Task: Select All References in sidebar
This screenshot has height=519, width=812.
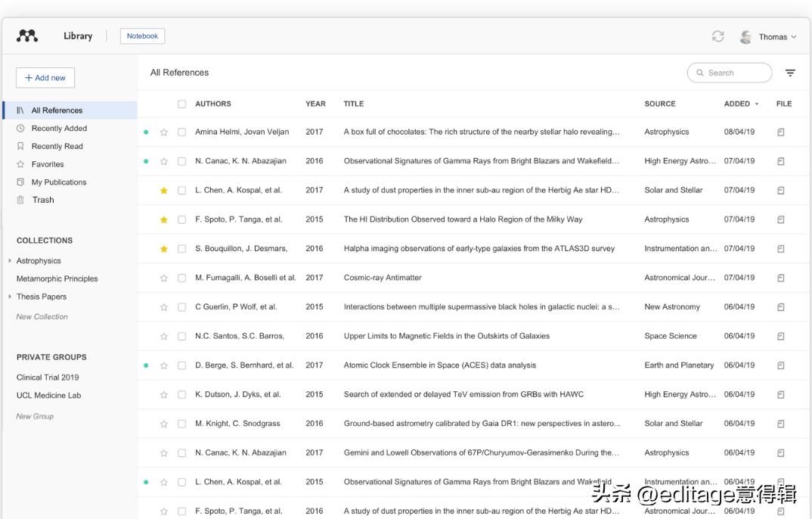Action: [70, 110]
